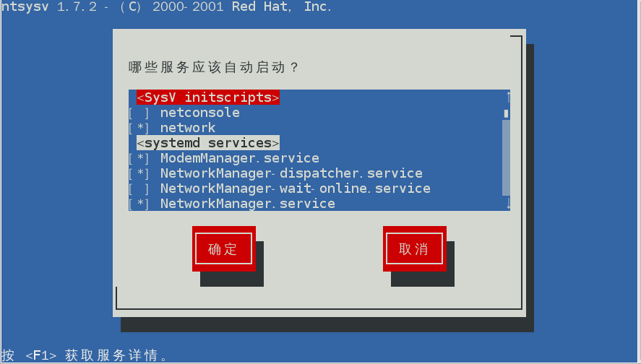Click the white scrollbar position marker
Image resolution: width=641 pixels, height=364 pixels.
(x=506, y=113)
